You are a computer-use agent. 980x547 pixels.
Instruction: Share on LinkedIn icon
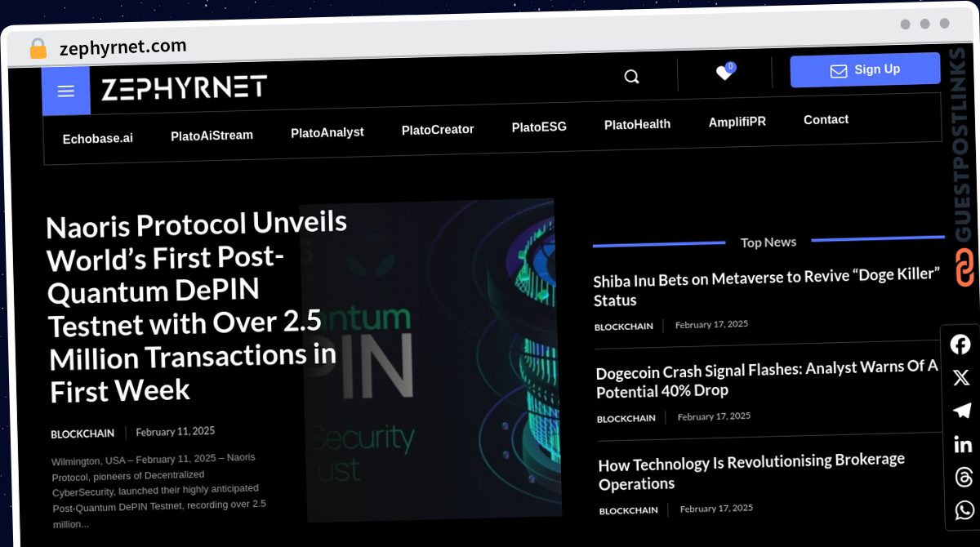963,444
